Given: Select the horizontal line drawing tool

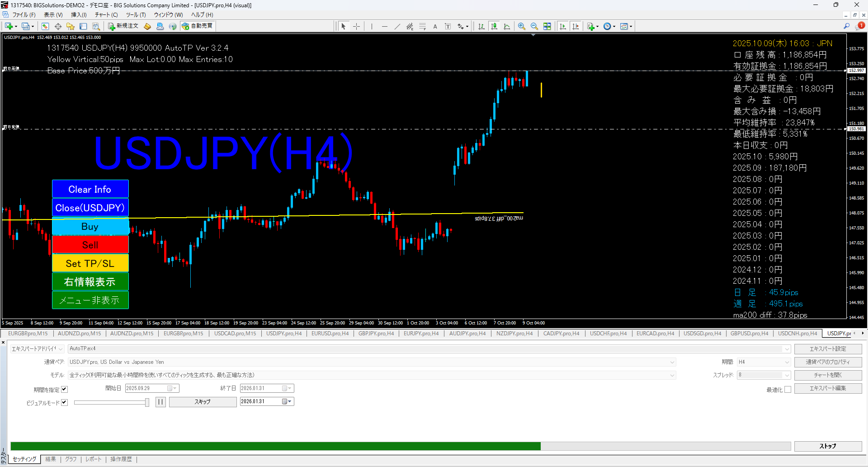Looking at the screenshot, I should click(x=384, y=26).
